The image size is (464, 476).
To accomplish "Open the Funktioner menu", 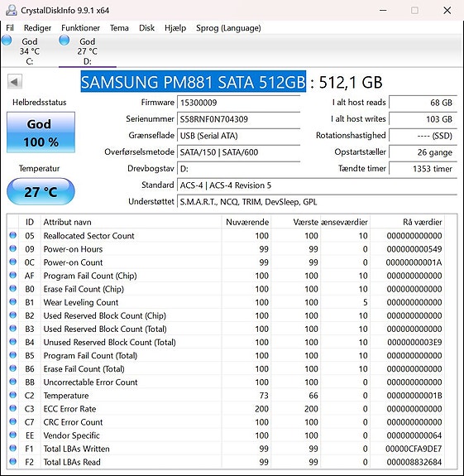I will (80, 28).
